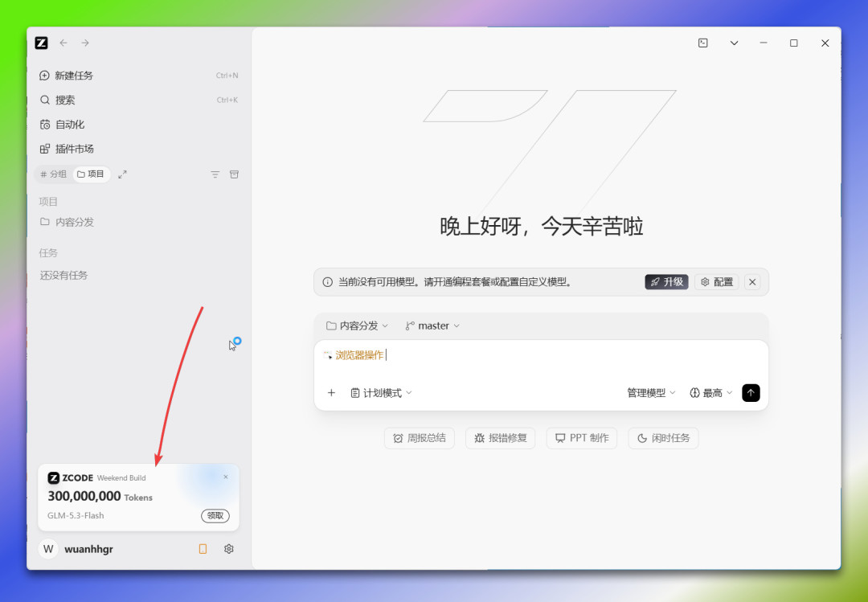Choose the PPT 制作 suggestion
Screen dimensions: 868x602
(582, 438)
